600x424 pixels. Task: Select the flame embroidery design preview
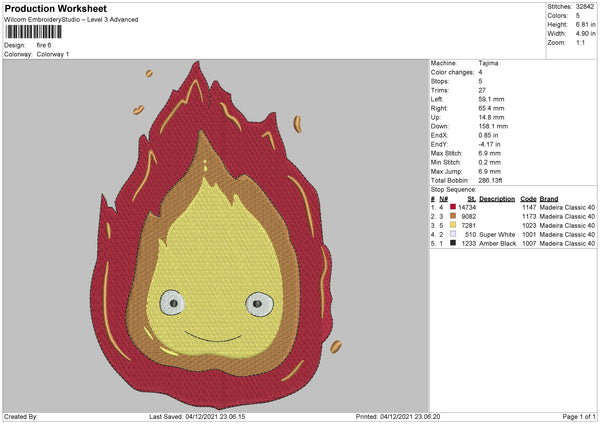(212, 235)
